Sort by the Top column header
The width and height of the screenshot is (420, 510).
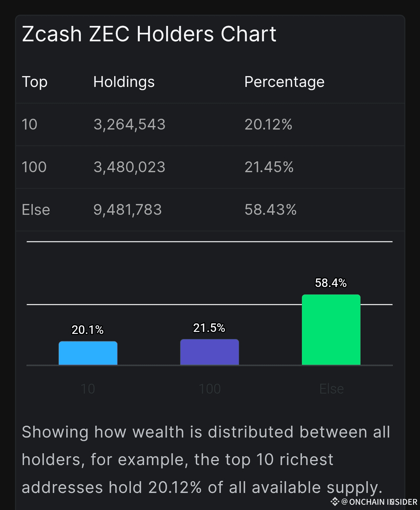click(35, 82)
